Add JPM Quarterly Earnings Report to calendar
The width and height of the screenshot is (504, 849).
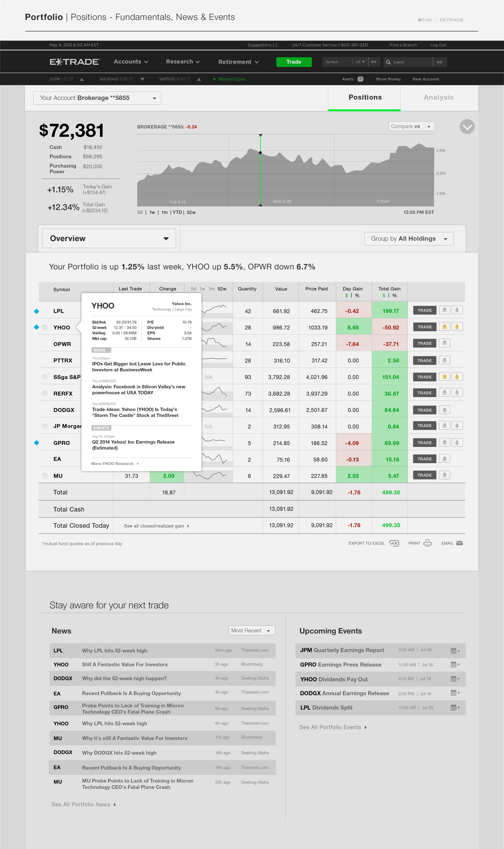tap(455, 651)
